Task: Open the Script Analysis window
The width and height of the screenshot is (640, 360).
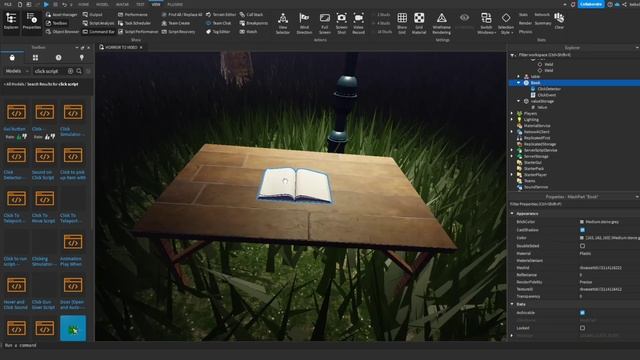Action: pos(98,23)
